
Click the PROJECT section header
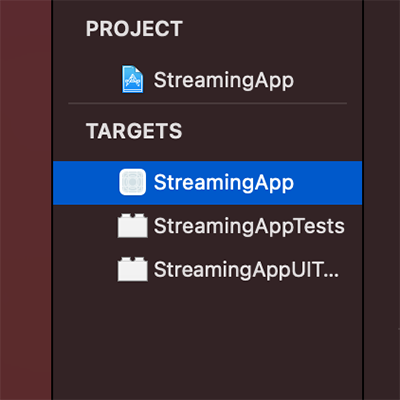(134, 29)
